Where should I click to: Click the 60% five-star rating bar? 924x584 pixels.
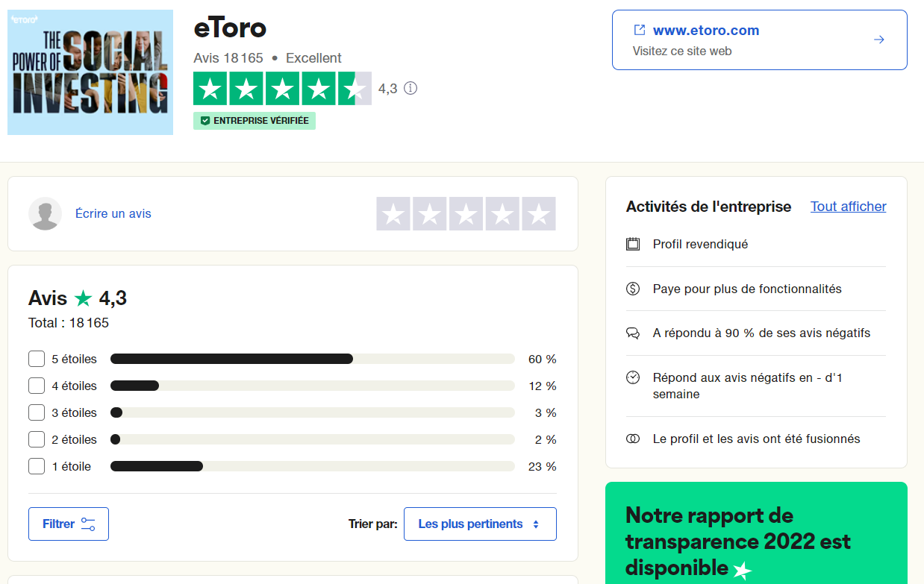click(x=231, y=359)
